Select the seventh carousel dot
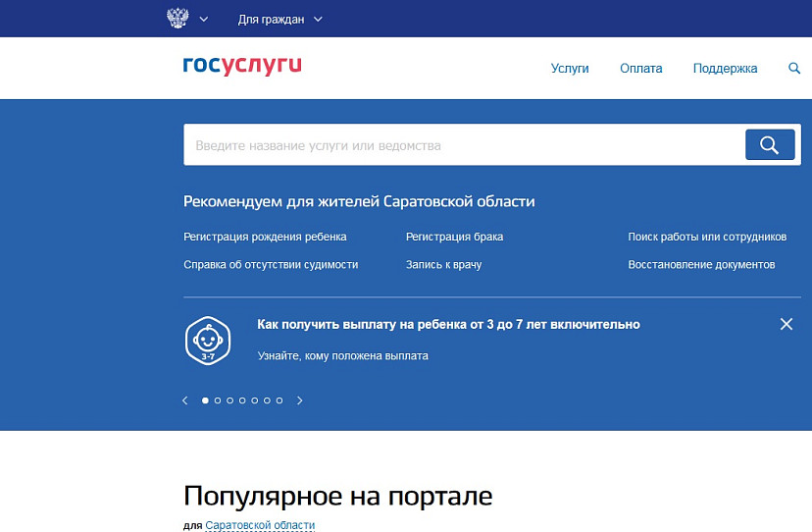This screenshot has height=532, width=812. 279,400
